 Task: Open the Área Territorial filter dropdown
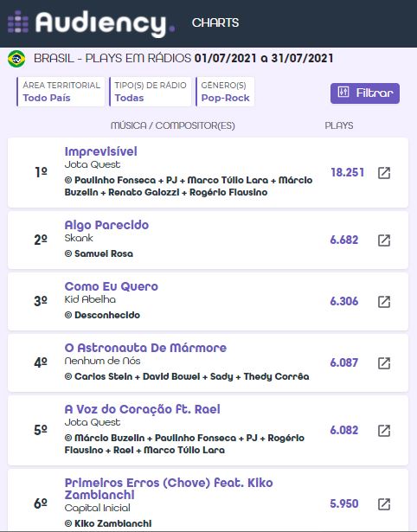coord(61,92)
